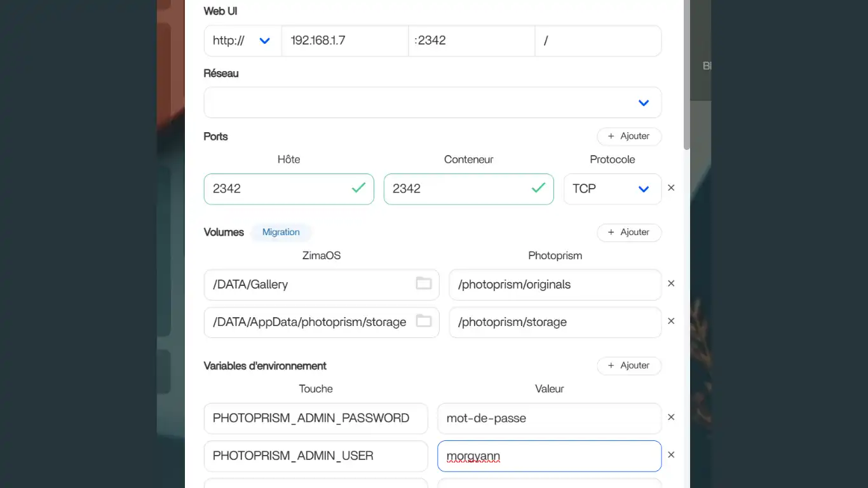
Task: Browse folder for /DATA/AppData/photoprism/storage path
Action: (423, 322)
